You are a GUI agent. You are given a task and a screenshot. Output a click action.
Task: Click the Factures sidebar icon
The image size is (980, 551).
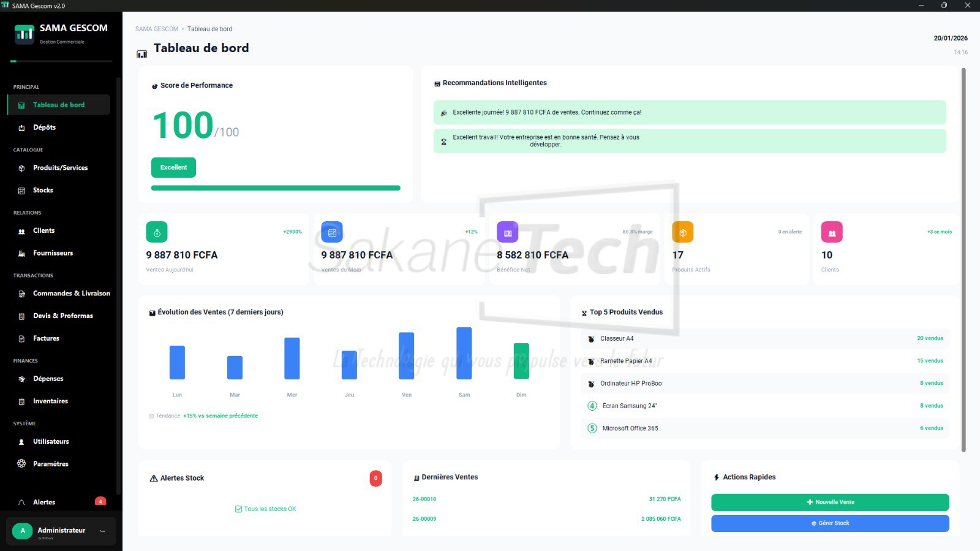tap(21, 338)
